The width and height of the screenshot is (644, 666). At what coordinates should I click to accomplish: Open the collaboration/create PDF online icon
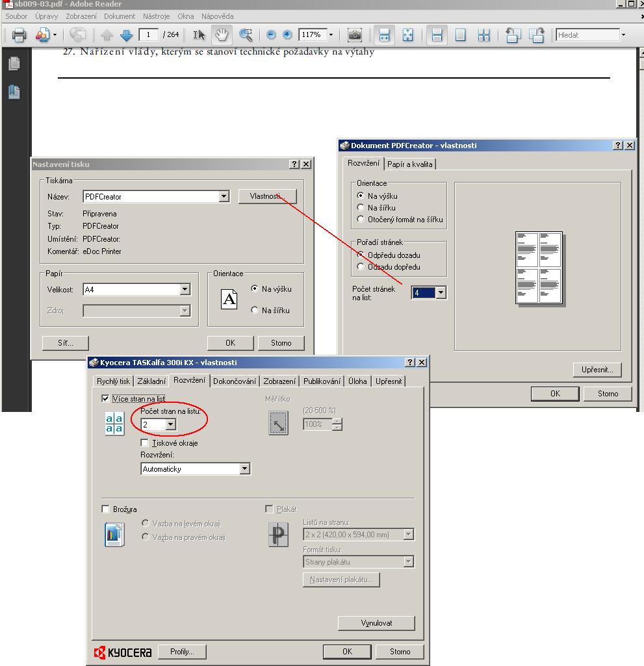pos(42,35)
